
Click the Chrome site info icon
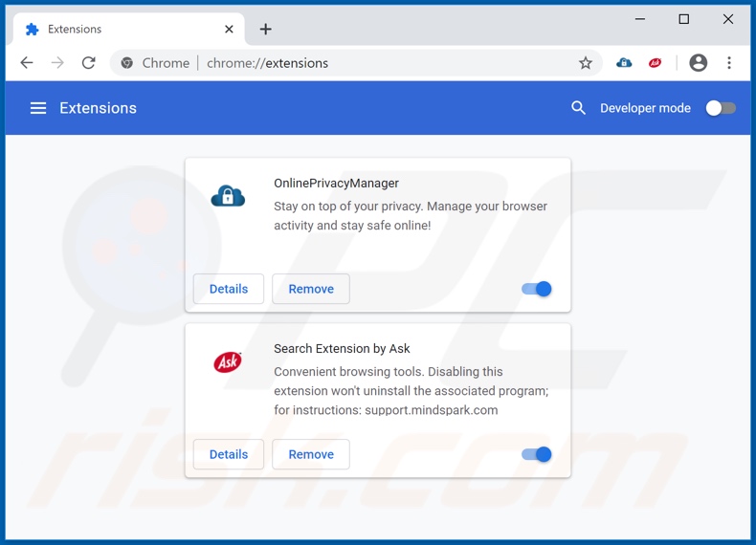pos(127,63)
